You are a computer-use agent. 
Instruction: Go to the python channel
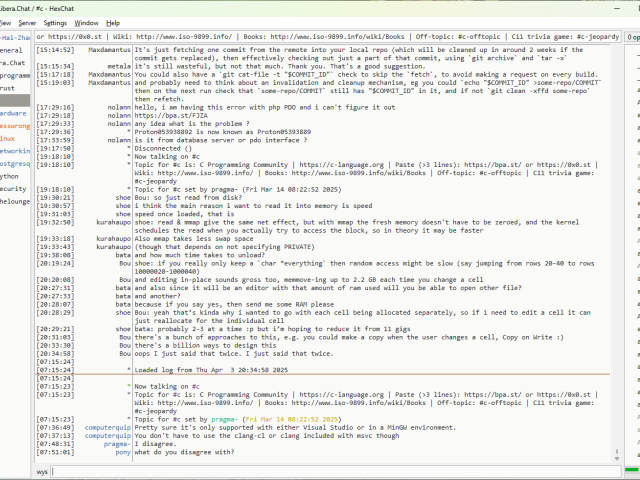click(x=10, y=175)
